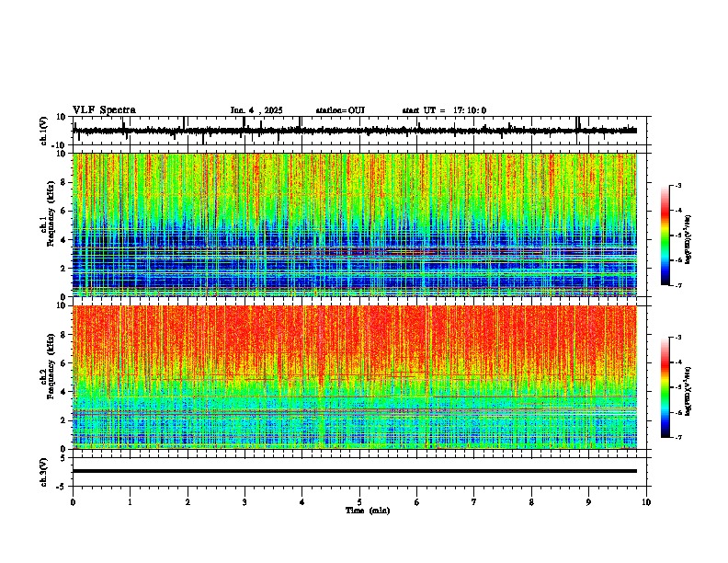Click the "10" tick on the time axis
Viewport: 728px width, 563px height.
click(x=646, y=502)
